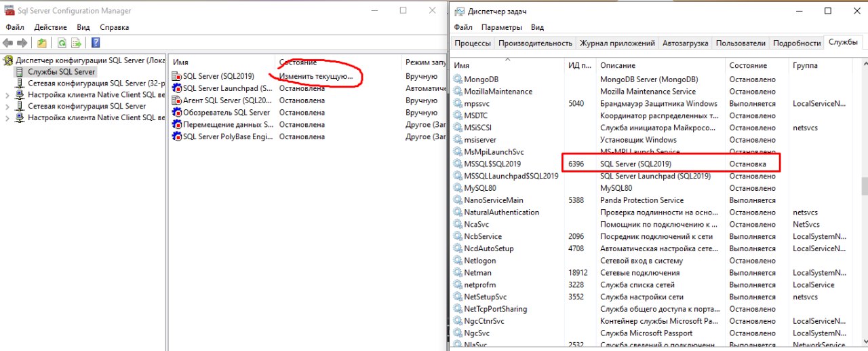Viewport: 868px width, 351px height.
Task: Switch to the Производительность tab
Action: pyautogui.click(x=535, y=43)
